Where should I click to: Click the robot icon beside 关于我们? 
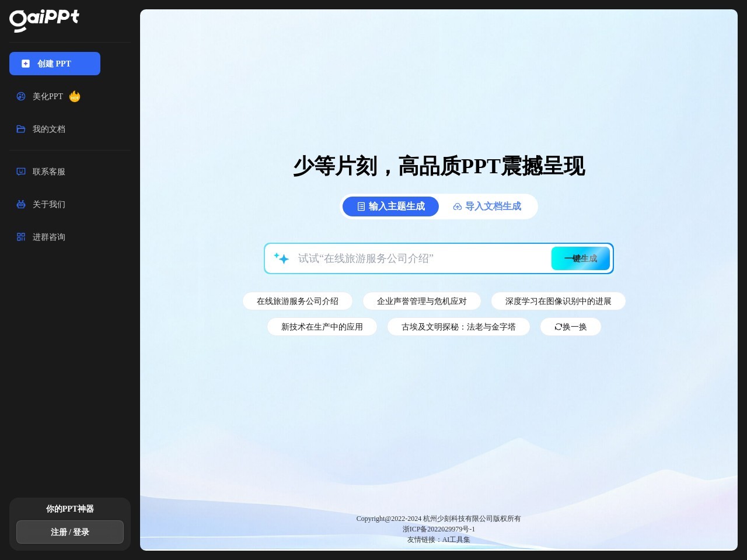click(x=21, y=204)
